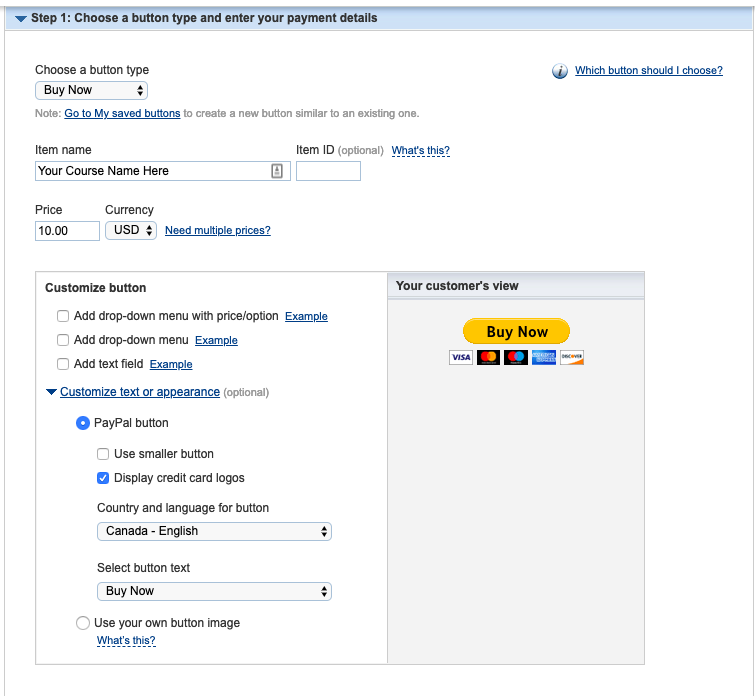Open Country and language dropdown Canada - English

click(x=214, y=531)
